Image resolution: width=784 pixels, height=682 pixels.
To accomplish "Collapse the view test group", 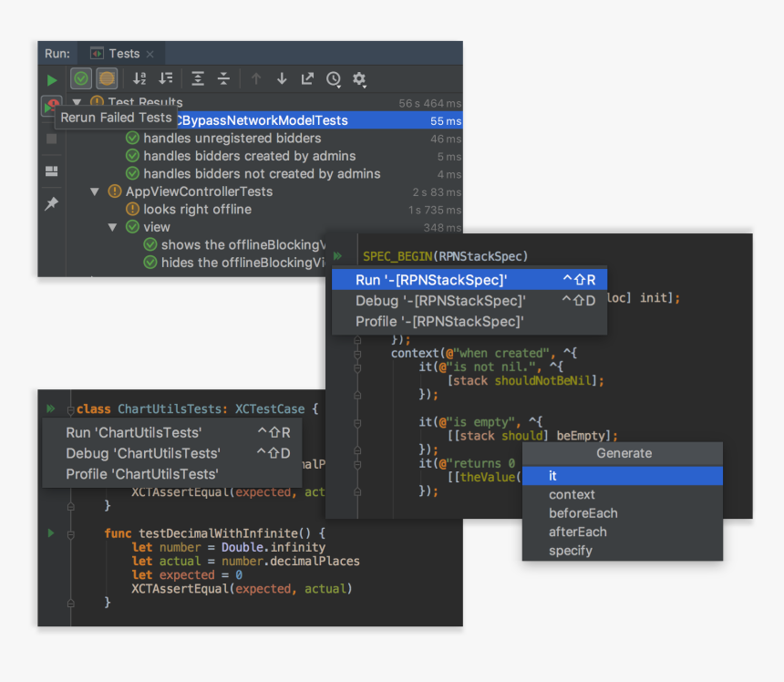I will (x=112, y=227).
